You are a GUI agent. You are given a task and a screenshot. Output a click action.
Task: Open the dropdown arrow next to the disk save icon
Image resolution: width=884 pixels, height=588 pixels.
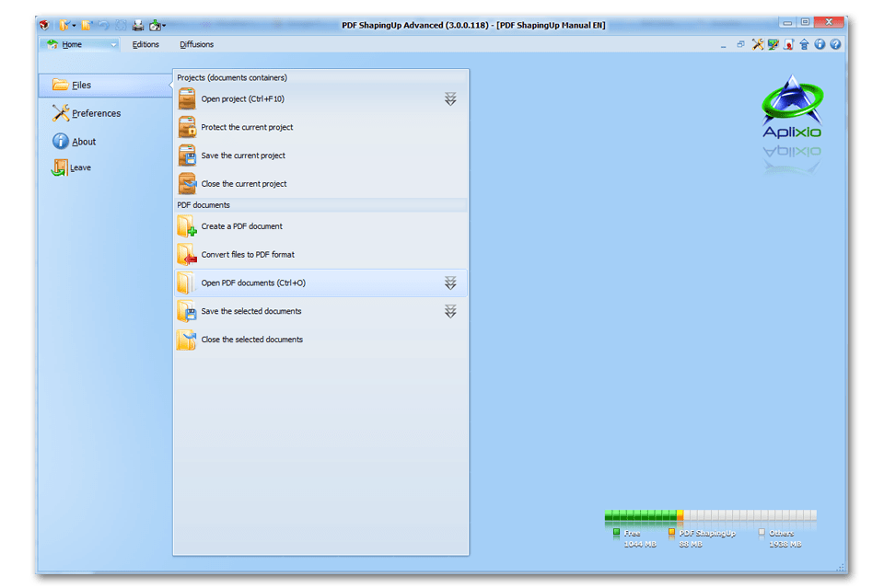[164, 26]
